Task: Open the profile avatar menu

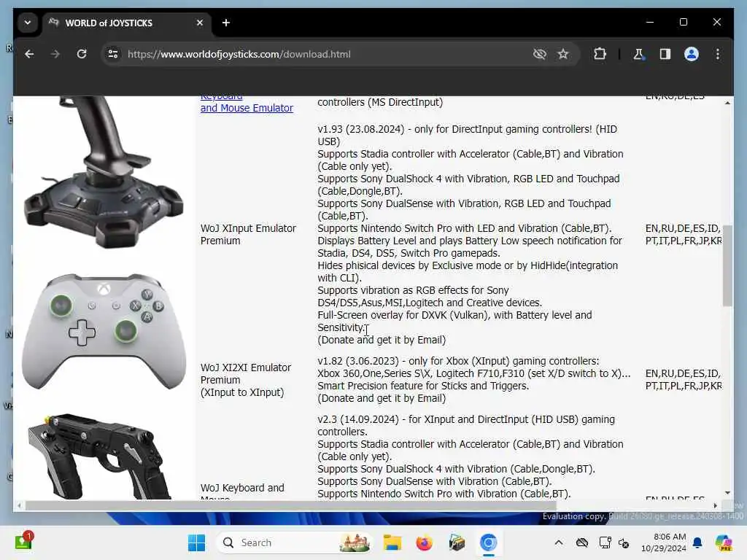Action: pyautogui.click(x=692, y=54)
